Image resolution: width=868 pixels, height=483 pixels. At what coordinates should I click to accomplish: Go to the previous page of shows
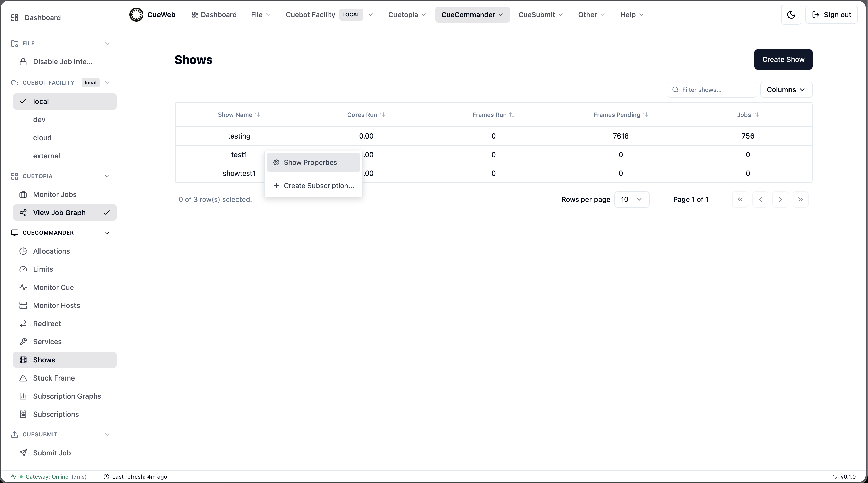[x=760, y=199]
